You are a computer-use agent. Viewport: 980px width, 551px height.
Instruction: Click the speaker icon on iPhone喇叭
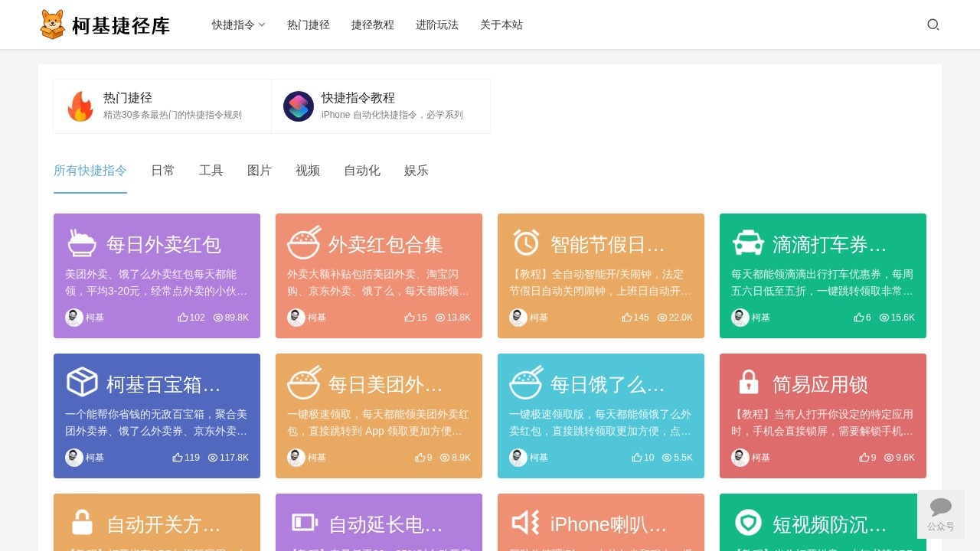coord(526,523)
